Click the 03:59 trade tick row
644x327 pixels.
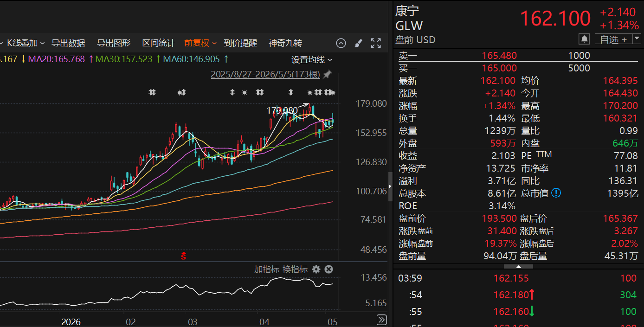click(x=518, y=278)
